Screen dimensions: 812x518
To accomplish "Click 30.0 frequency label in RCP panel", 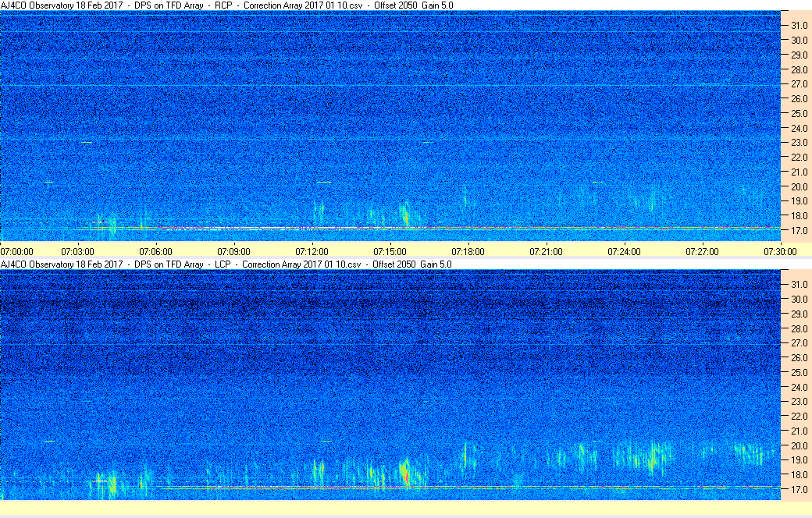I will pyautogui.click(x=799, y=40).
